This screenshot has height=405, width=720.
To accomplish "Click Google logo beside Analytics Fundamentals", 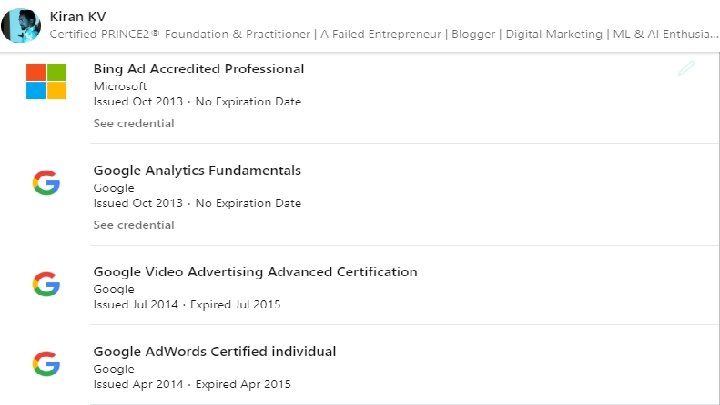I will pos(46,182).
